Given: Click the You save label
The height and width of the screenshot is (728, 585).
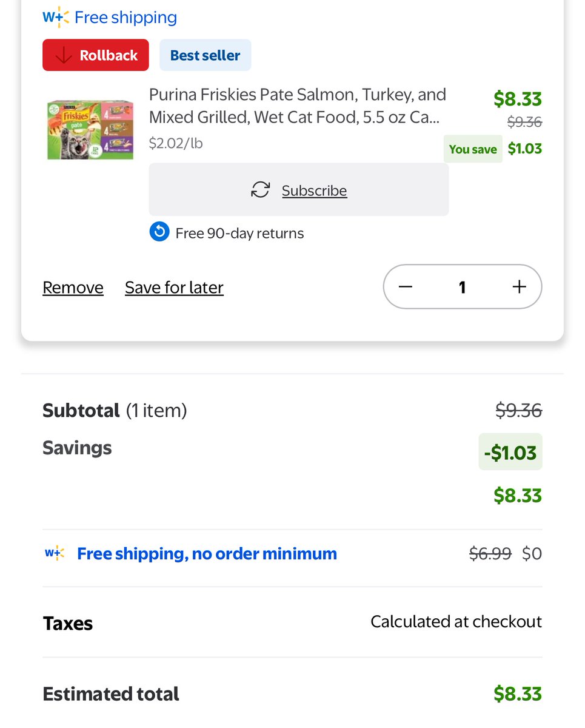Looking at the screenshot, I should (x=473, y=149).
